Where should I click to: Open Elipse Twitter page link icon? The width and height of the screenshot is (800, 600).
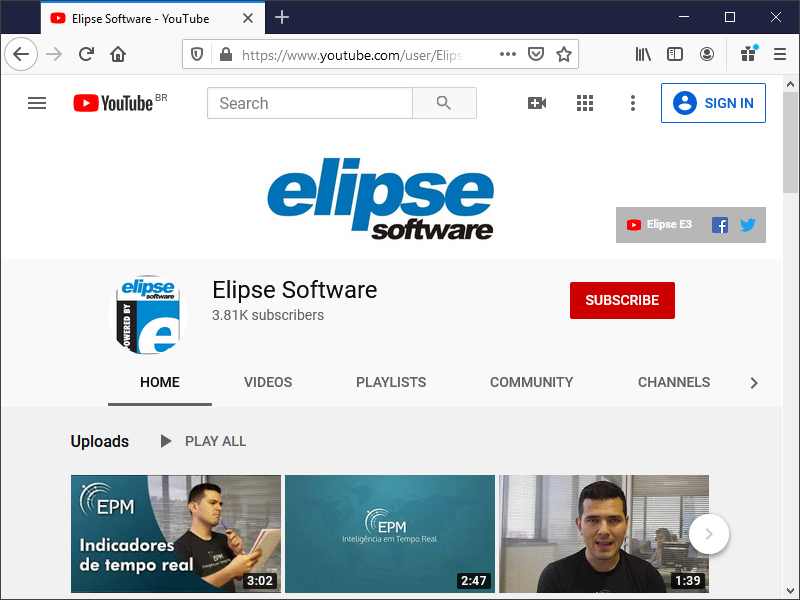[747, 225]
